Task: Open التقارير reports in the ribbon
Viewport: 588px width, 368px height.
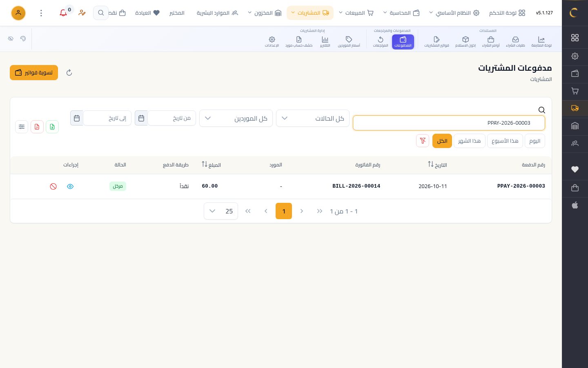Action: point(325,42)
